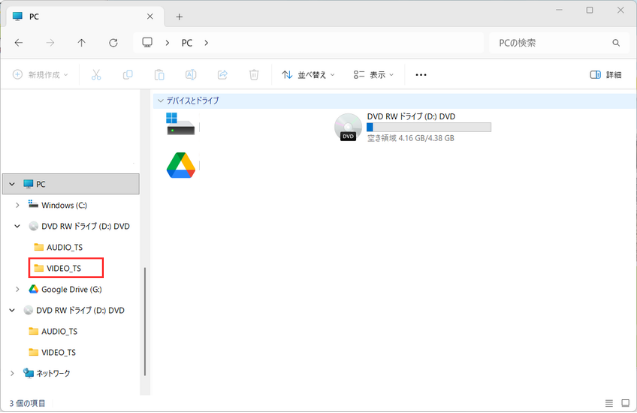
Task: Expand the Windows (C:) tree node
Action: point(17,205)
